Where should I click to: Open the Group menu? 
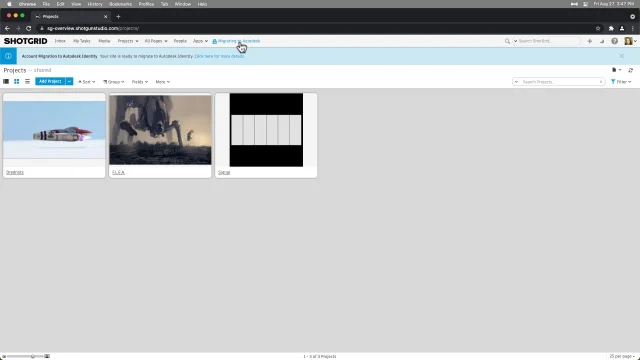point(113,82)
